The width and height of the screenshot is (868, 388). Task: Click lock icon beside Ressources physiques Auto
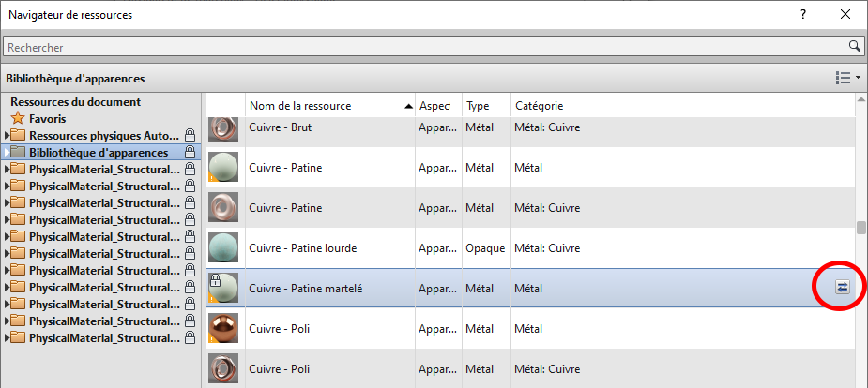190,136
